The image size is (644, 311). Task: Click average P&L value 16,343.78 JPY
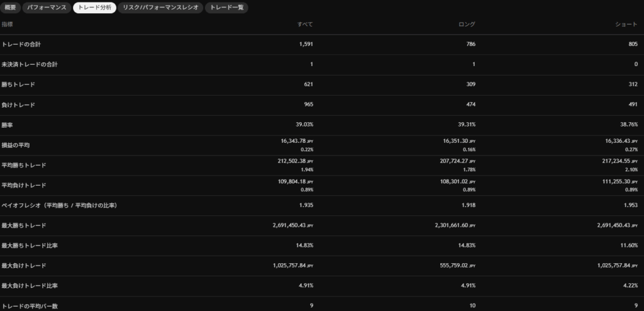coord(297,140)
